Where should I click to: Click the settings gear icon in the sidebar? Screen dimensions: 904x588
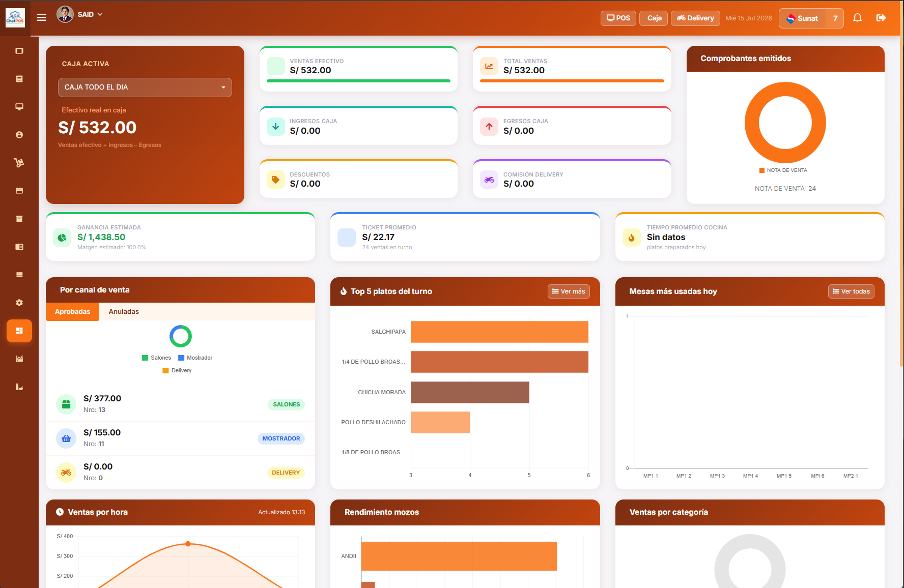(19, 303)
